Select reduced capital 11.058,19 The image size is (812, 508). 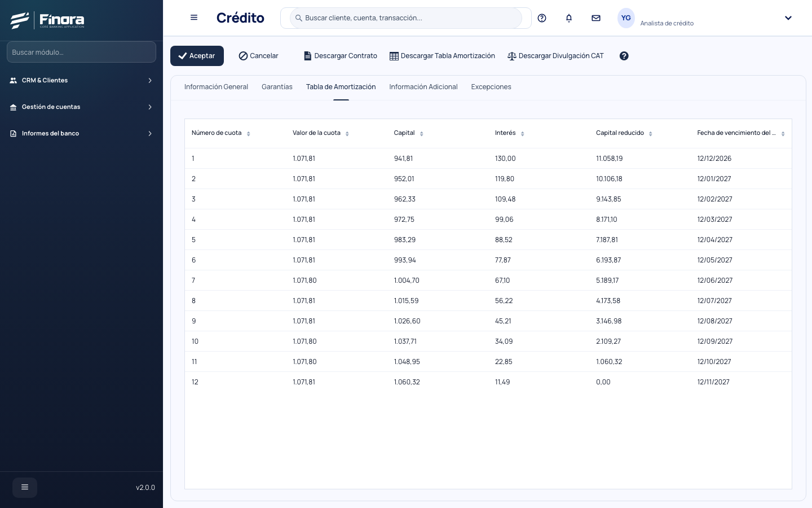pos(609,159)
